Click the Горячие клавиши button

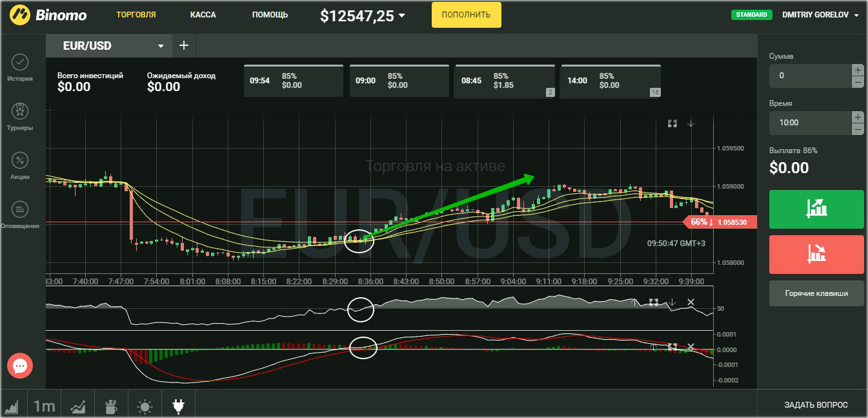click(x=816, y=293)
